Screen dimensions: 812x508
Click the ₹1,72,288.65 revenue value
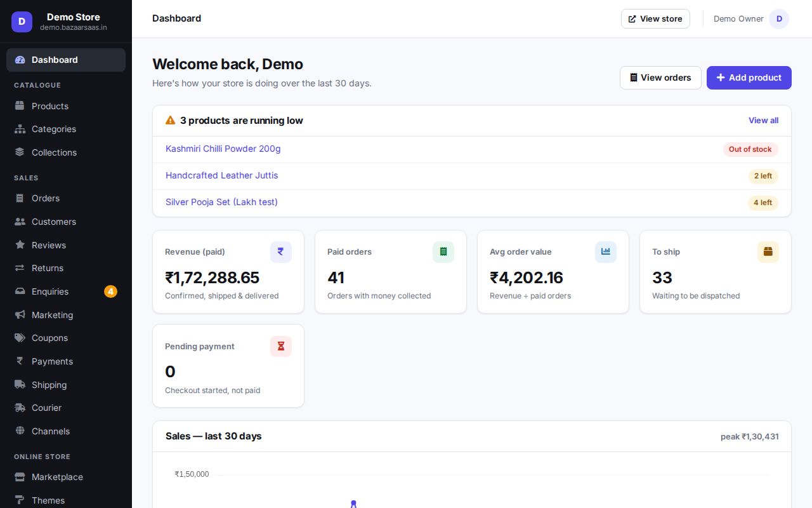(213, 277)
